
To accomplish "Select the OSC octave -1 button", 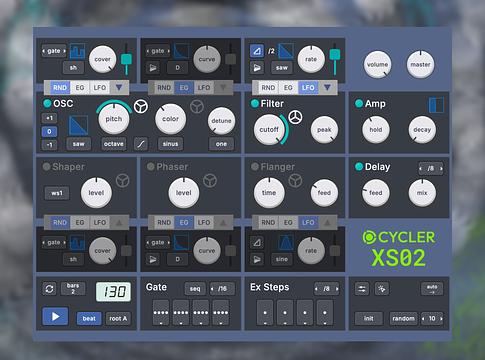I will [49, 144].
